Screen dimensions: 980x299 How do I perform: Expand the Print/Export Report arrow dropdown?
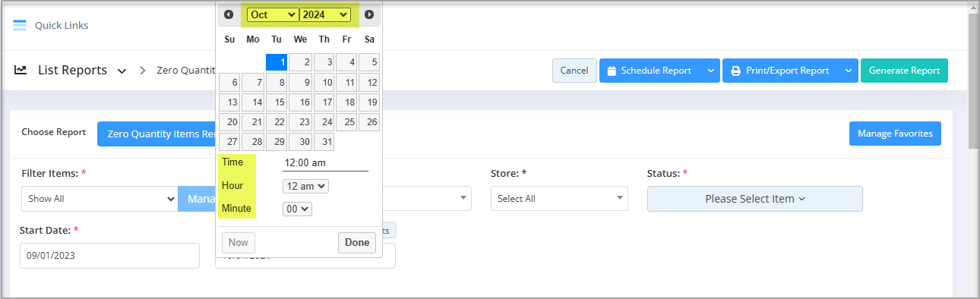(849, 71)
